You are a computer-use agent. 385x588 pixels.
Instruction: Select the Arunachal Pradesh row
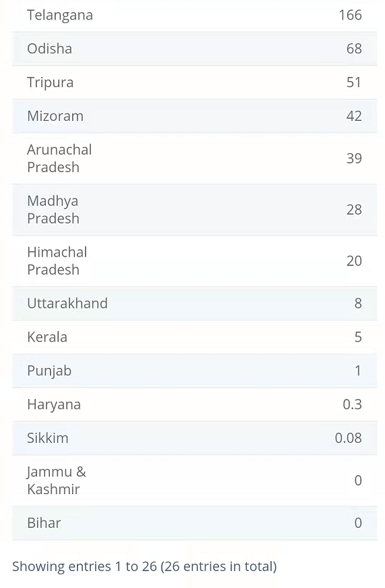pos(194,158)
